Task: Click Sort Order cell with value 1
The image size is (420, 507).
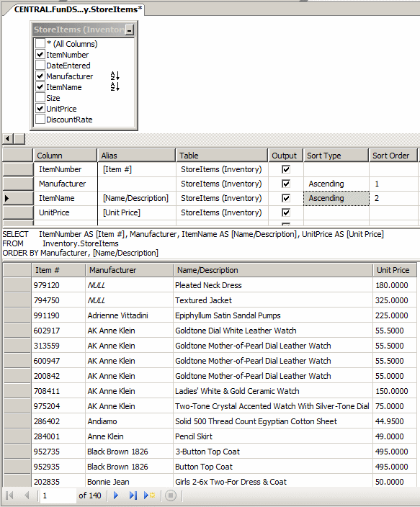Action: coord(393,184)
